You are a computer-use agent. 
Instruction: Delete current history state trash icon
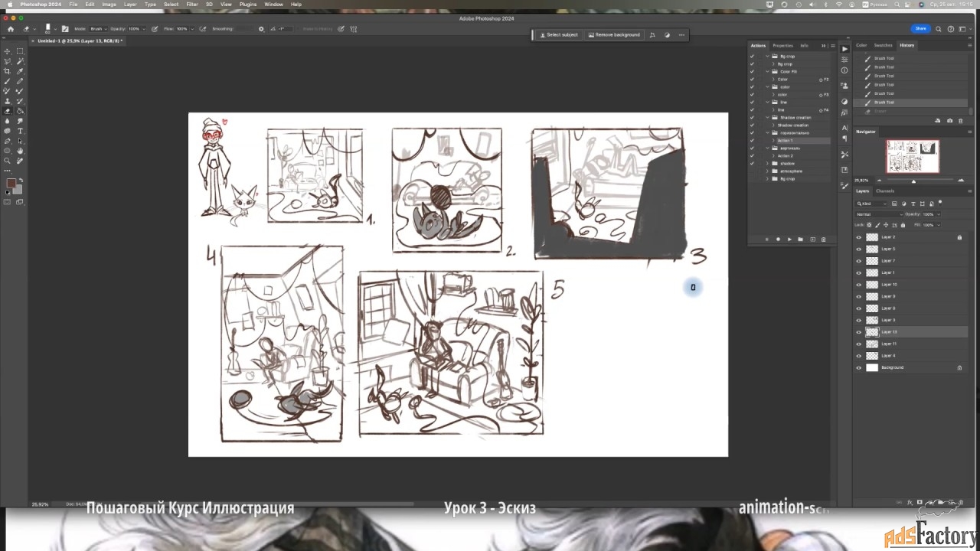tap(961, 120)
